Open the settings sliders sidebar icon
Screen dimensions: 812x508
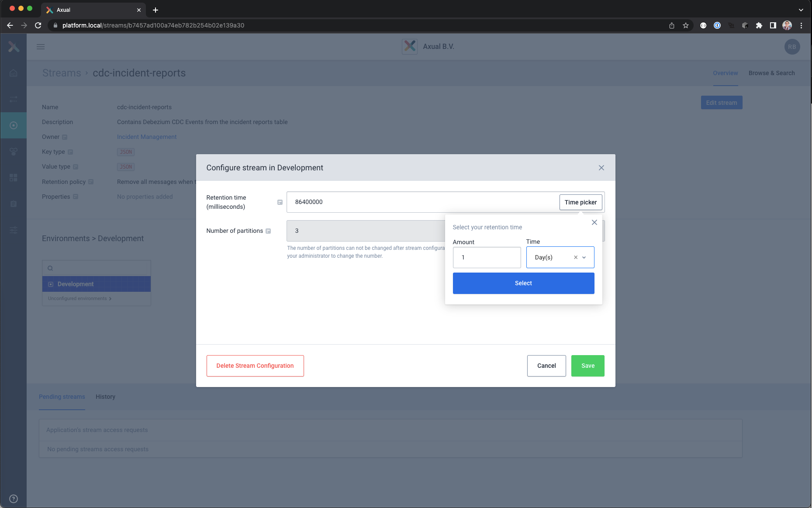pos(14,230)
